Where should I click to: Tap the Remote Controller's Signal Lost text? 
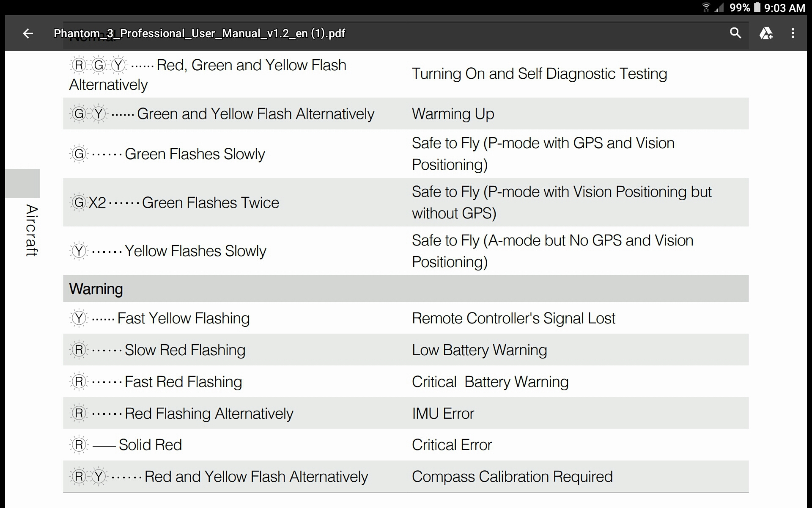(x=513, y=318)
